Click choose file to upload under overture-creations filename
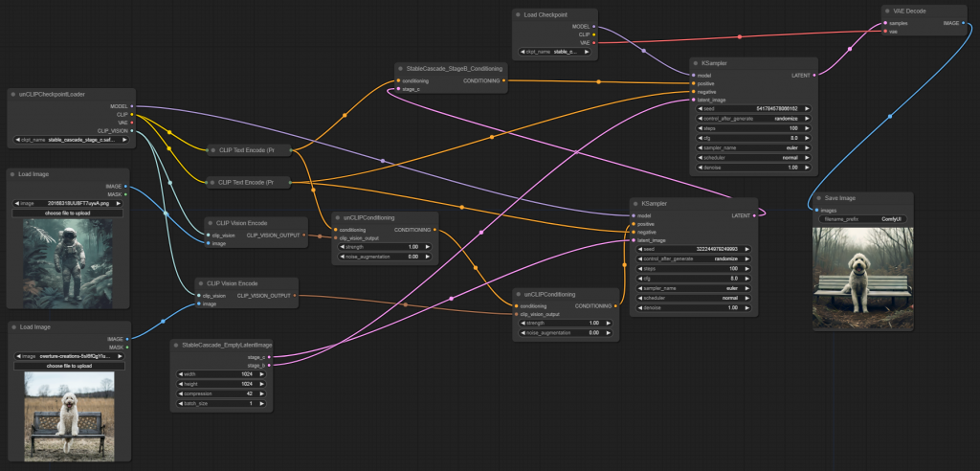 (x=69, y=366)
